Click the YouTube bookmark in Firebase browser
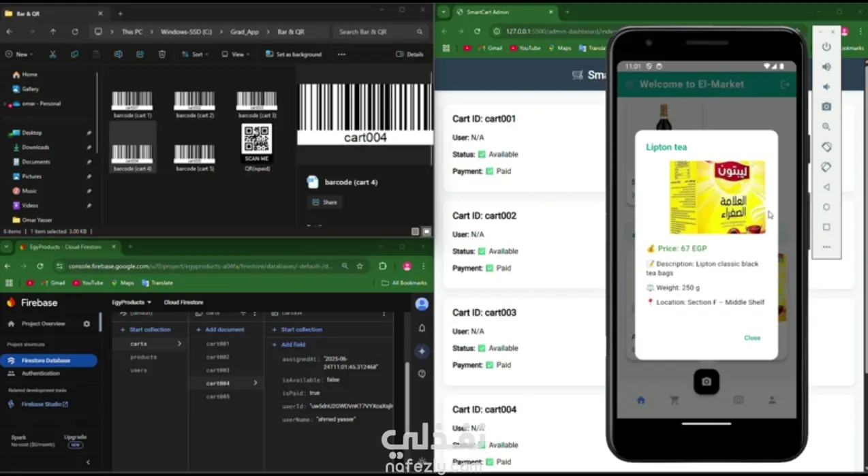This screenshot has height=476, width=868. [87, 283]
